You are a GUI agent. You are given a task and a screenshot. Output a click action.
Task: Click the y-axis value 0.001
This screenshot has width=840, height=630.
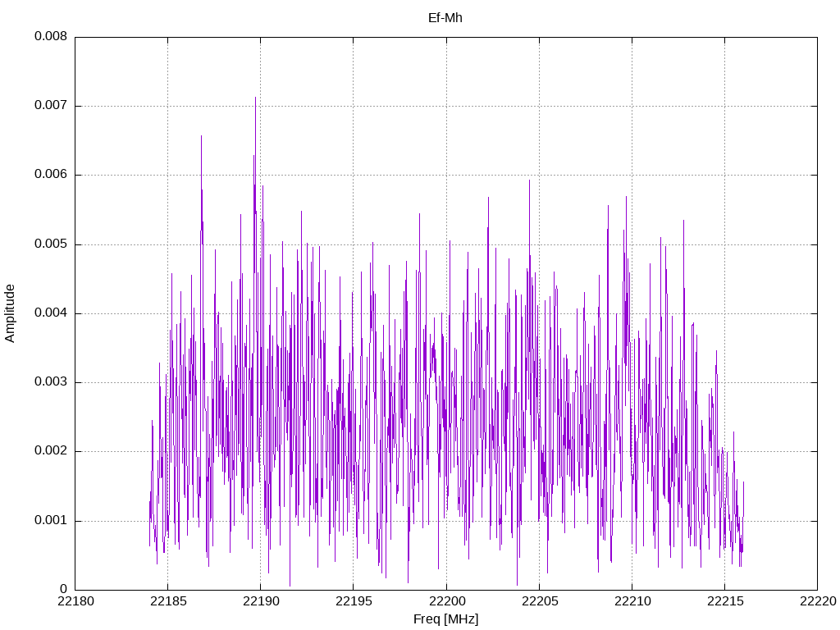point(51,520)
